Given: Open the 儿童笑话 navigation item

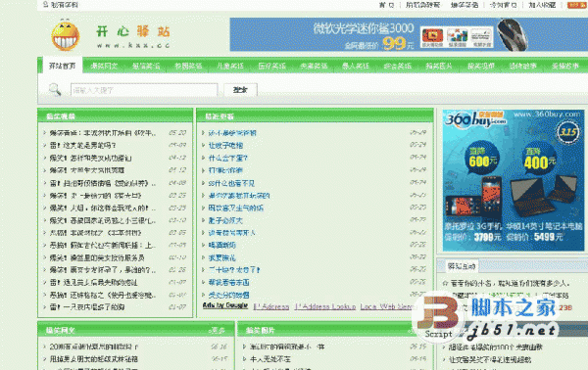Looking at the screenshot, I should 230,66.
